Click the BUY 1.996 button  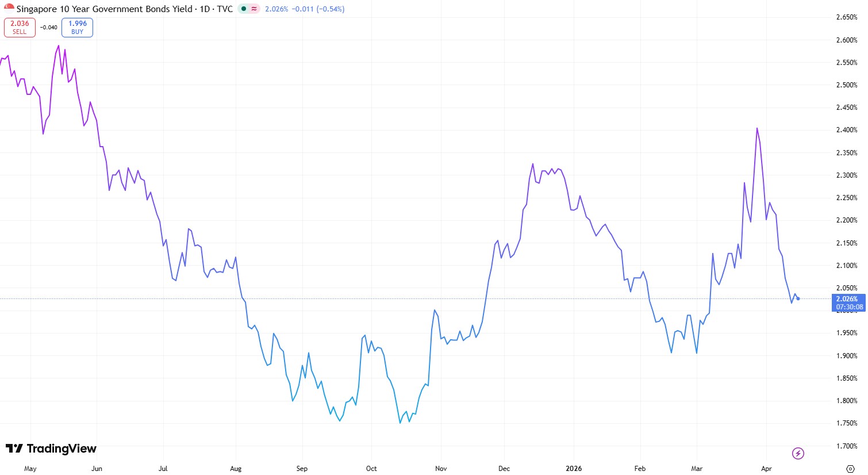pos(76,27)
